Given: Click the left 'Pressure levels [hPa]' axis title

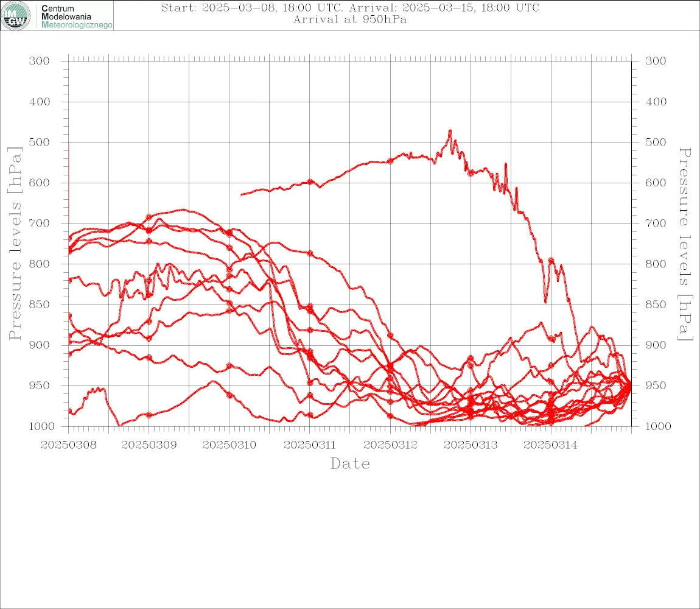Looking at the screenshot, I should coord(15,244).
